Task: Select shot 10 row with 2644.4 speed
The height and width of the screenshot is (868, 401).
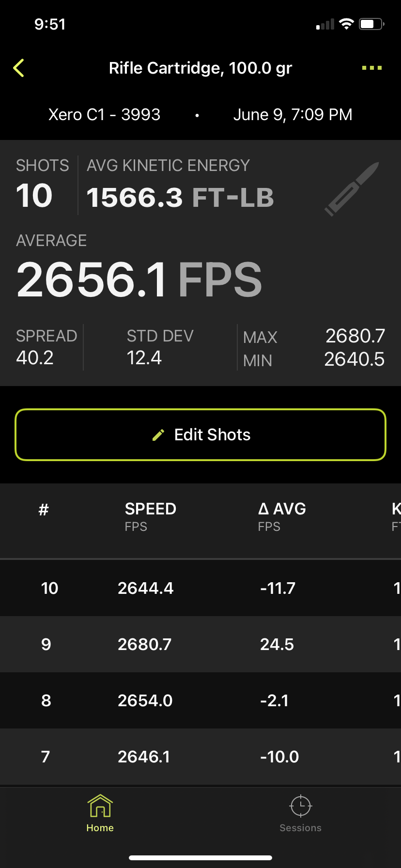Action: pyautogui.click(x=200, y=588)
